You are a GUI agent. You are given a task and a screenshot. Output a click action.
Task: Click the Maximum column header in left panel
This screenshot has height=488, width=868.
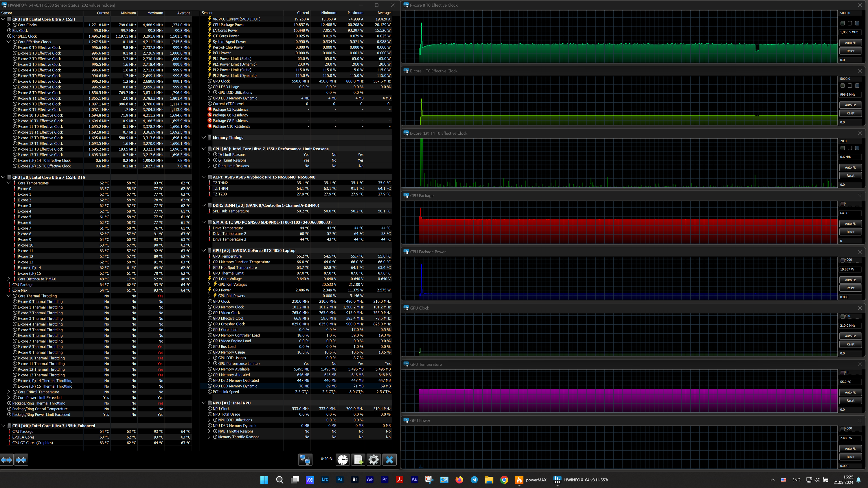click(x=155, y=13)
